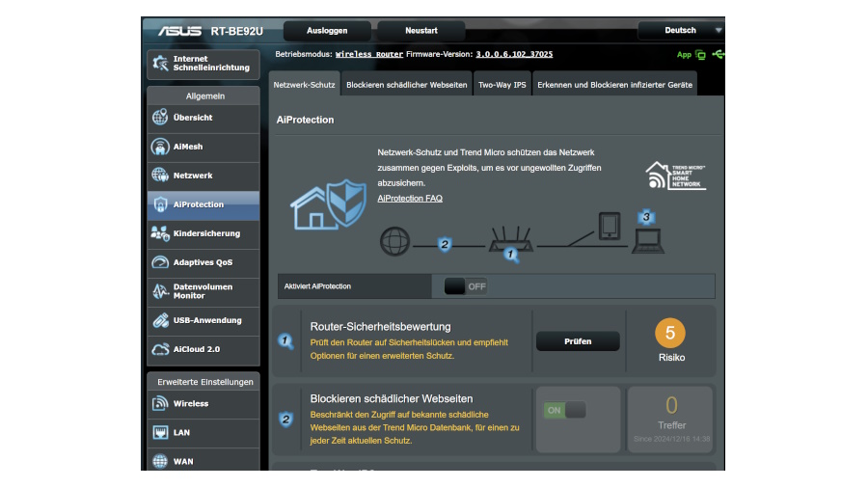The width and height of the screenshot is (868, 488).
Task: Select Übersicht in the sidebar menu
Action: (x=203, y=118)
